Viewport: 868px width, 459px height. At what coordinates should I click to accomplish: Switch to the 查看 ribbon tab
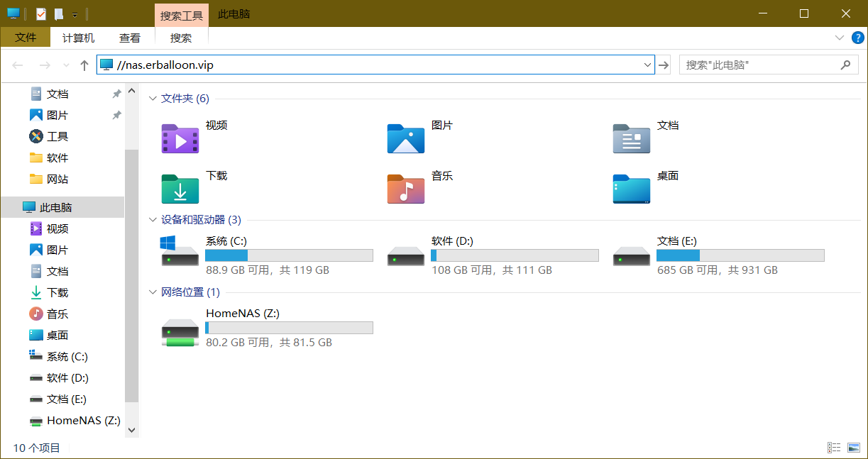129,38
